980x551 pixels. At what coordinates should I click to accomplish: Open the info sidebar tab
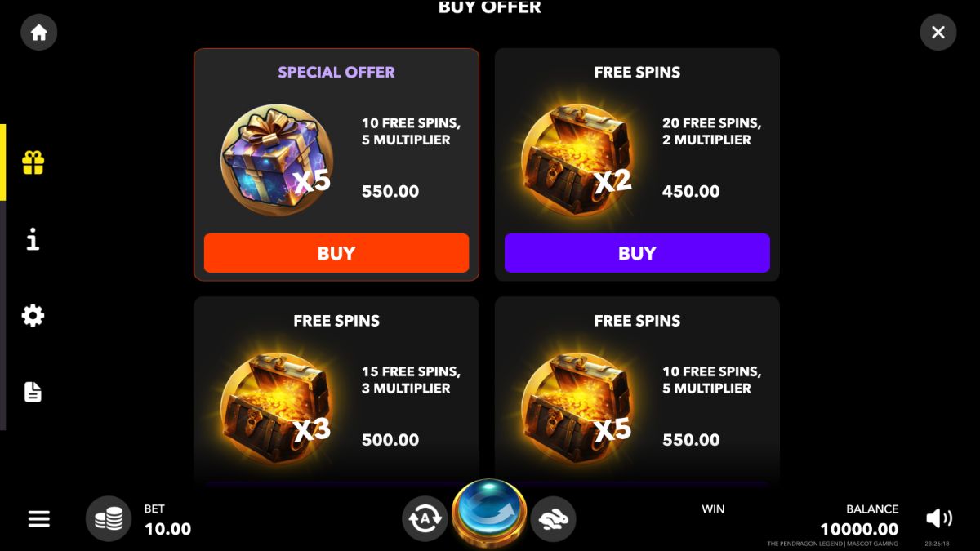[x=33, y=239]
